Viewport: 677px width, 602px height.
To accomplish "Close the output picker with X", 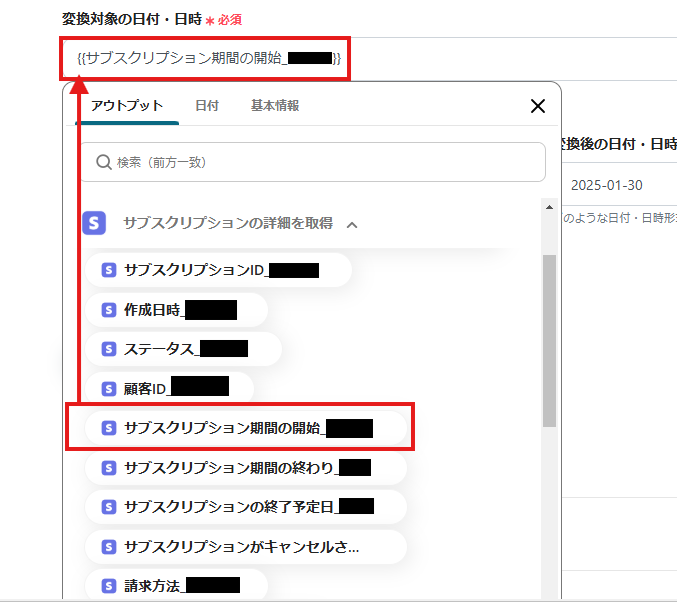I will 538,106.
